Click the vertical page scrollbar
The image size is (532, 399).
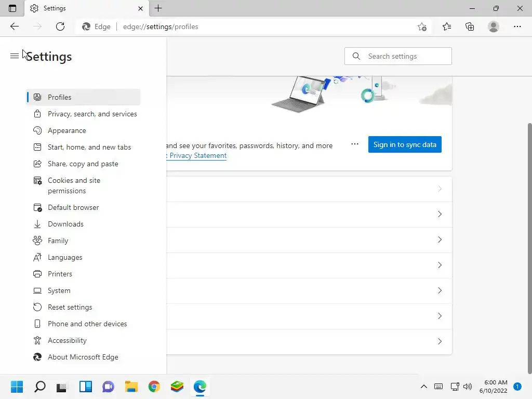click(529, 248)
